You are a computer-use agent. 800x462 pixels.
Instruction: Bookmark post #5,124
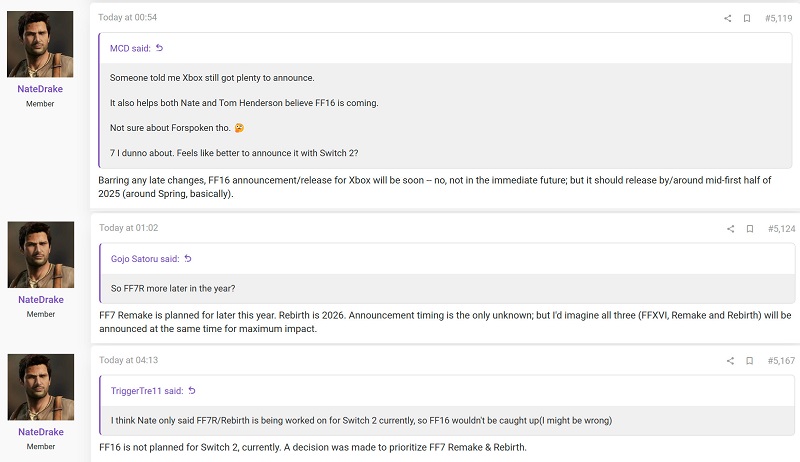(749, 229)
